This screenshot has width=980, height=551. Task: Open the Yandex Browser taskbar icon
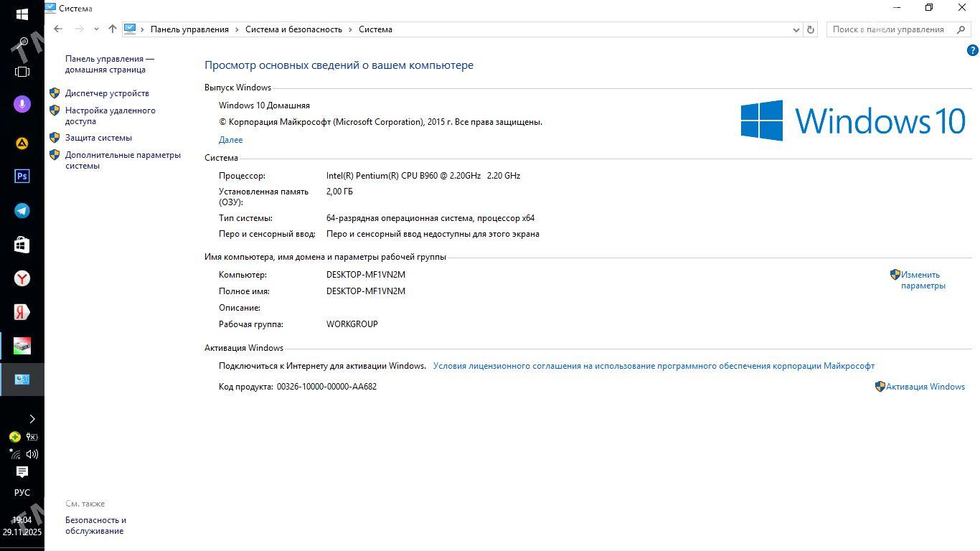[22, 278]
